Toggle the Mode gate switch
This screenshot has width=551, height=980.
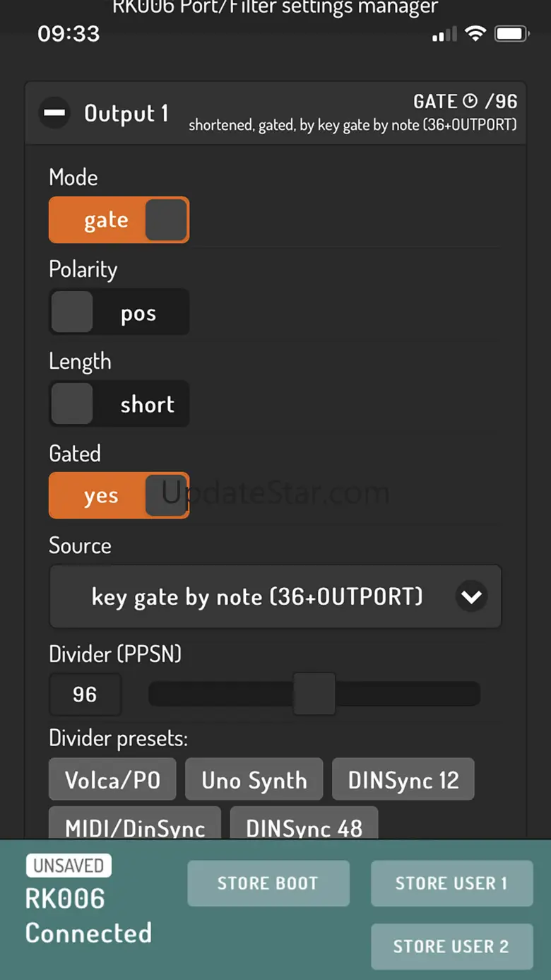click(x=119, y=220)
